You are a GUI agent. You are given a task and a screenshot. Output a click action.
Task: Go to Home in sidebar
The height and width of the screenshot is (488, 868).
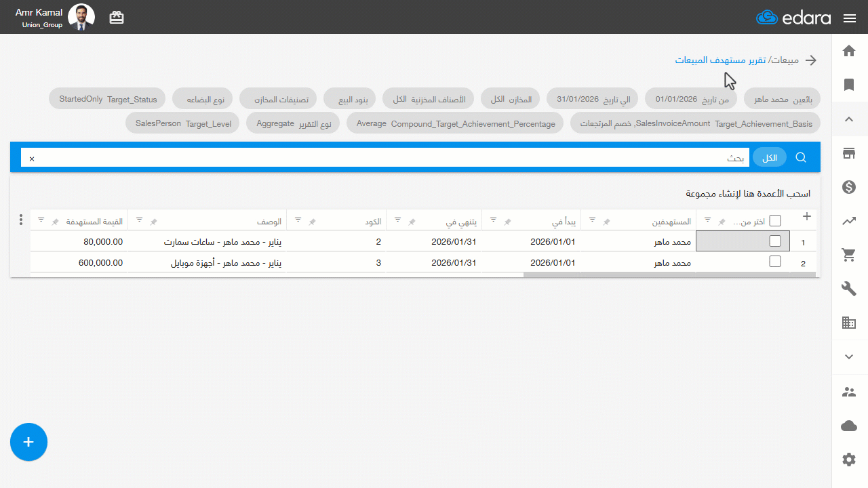point(848,51)
